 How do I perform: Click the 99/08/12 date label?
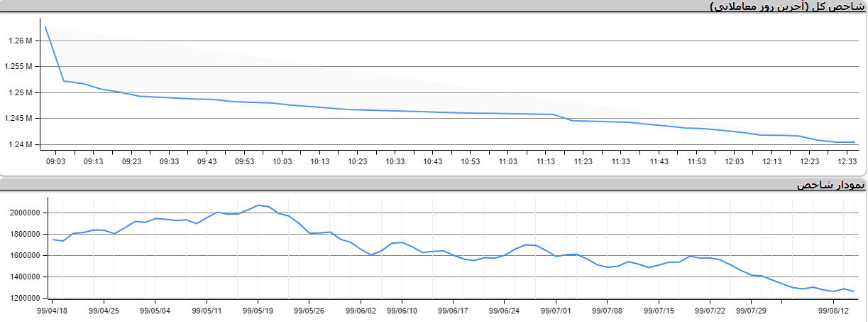coord(833,311)
